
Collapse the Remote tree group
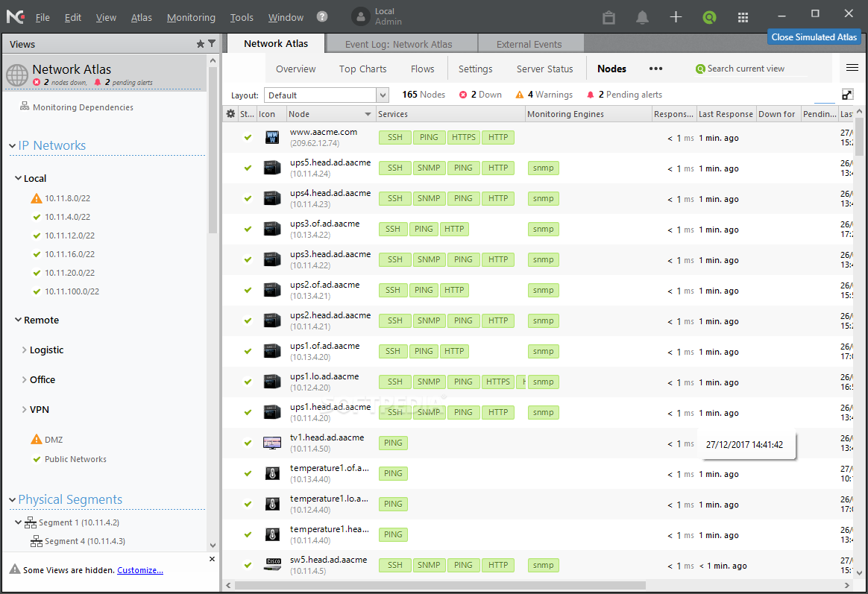pyautogui.click(x=18, y=320)
